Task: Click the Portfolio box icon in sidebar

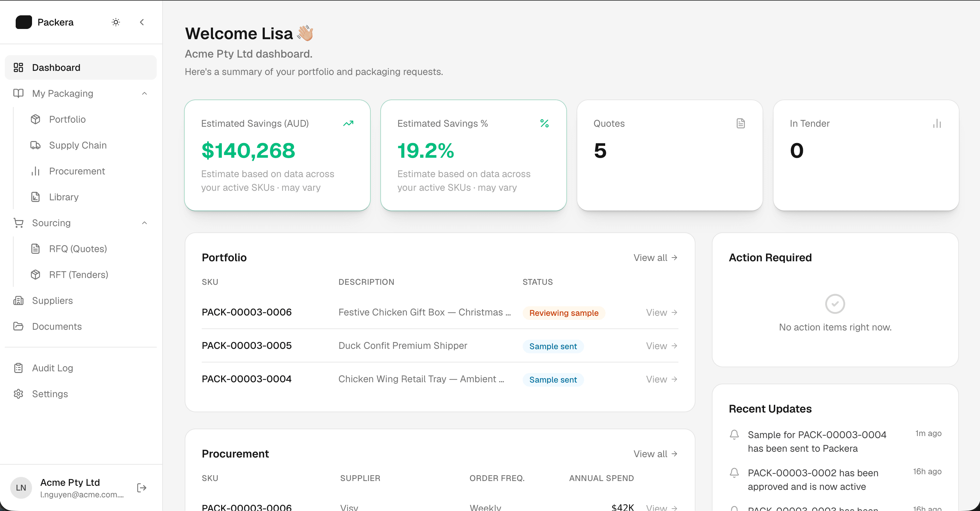Action: tap(35, 119)
